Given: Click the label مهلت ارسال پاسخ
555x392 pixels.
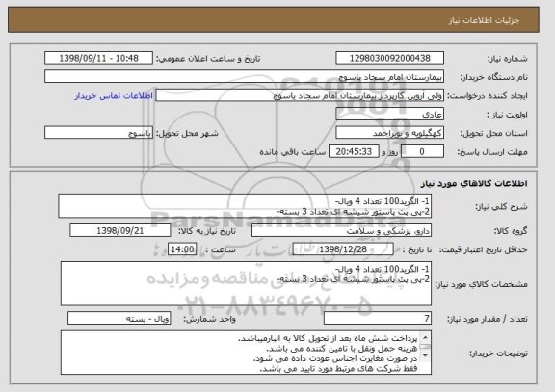Looking at the screenshot, I should [492, 152].
